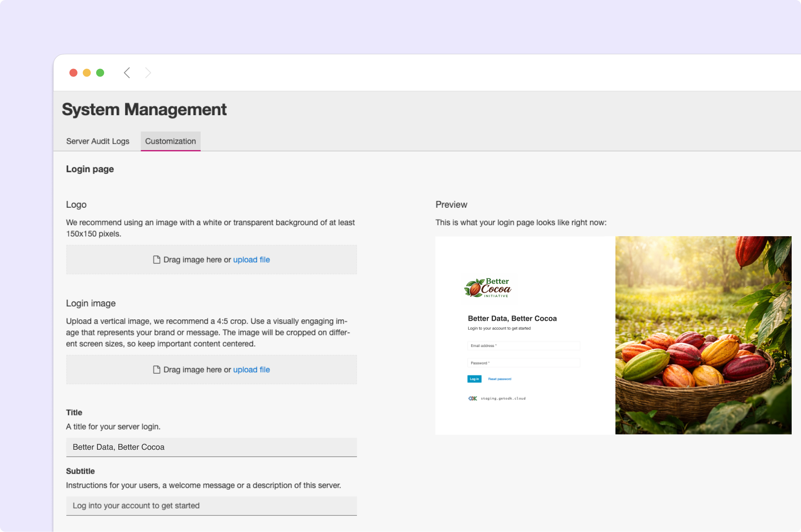Screen dimensions: 801x532
Task: Open the upload file link under Login image
Action: 251,369
